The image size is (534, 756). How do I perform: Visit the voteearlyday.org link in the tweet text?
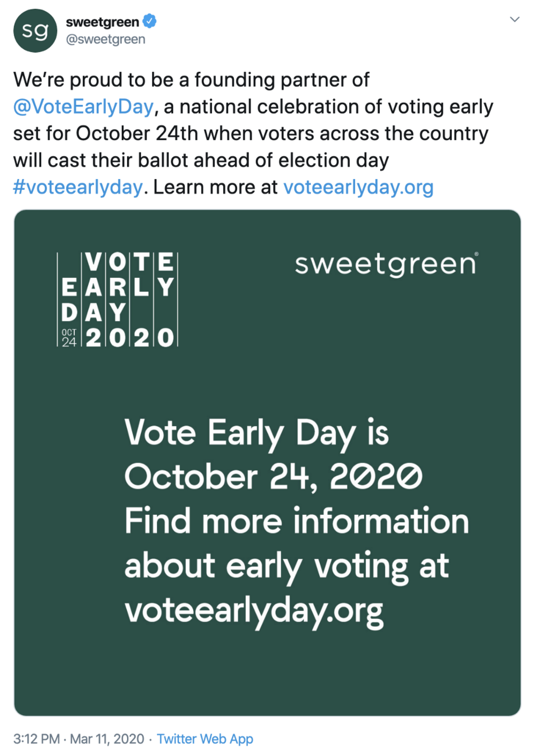358,187
